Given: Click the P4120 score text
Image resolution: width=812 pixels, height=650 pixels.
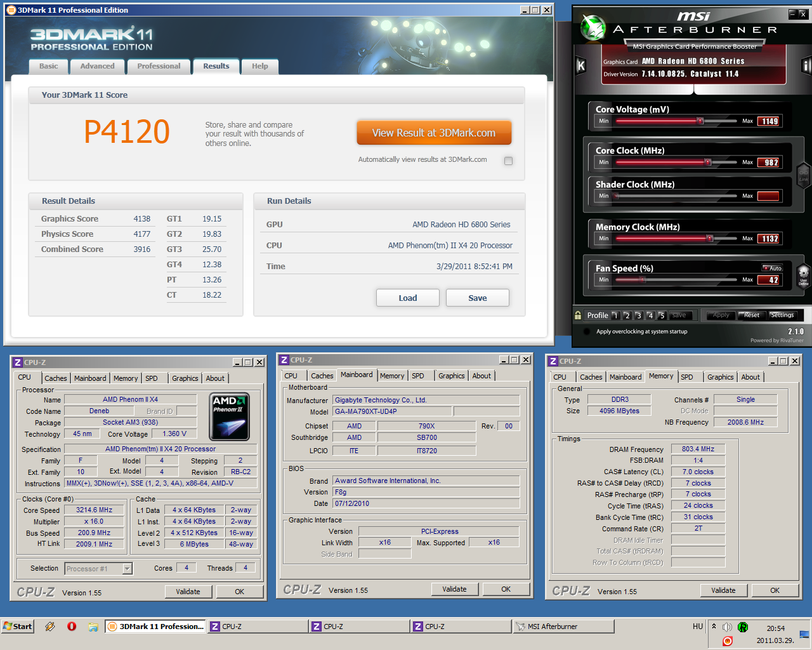Looking at the screenshot, I should (x=127, y=132).
